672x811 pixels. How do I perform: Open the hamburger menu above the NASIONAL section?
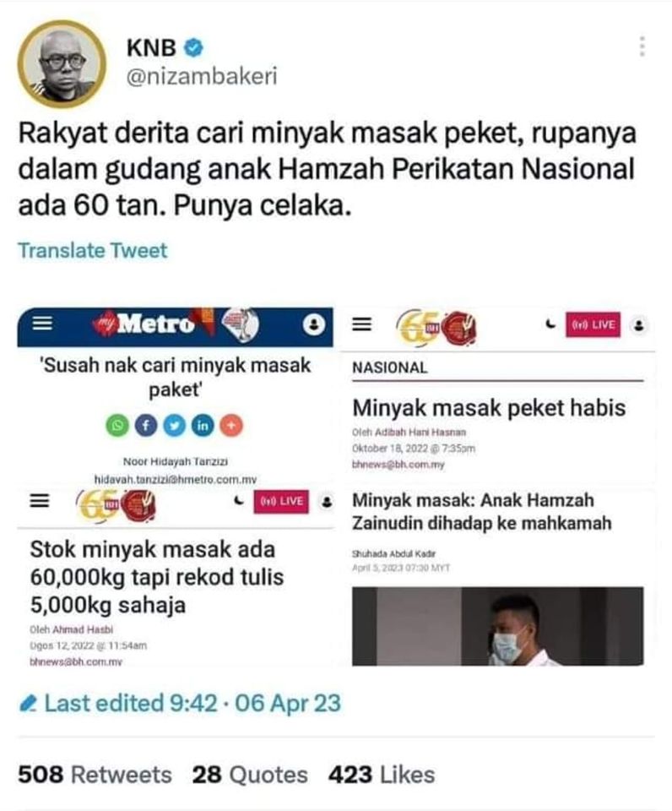click(x=362, y=324)
